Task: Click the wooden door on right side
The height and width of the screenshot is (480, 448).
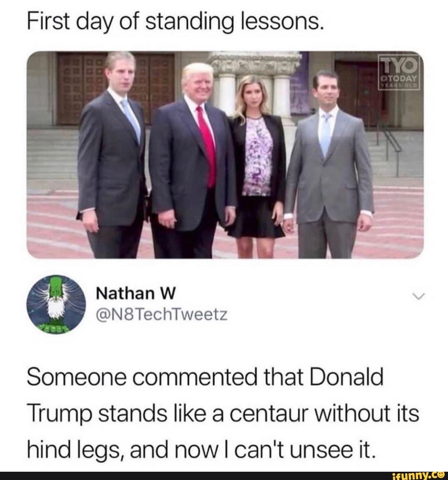Action: click(358, 92)
